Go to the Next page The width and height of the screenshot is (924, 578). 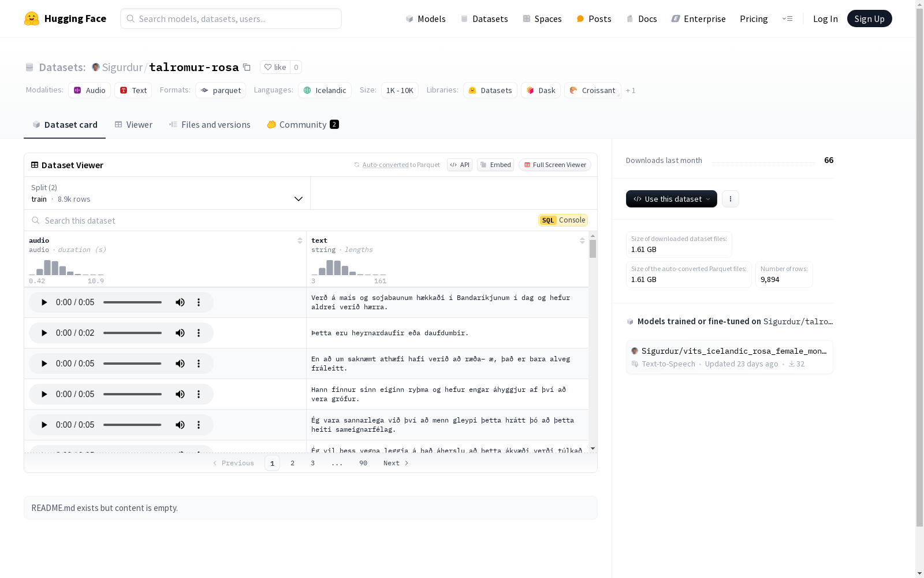[x=396, y=463]
